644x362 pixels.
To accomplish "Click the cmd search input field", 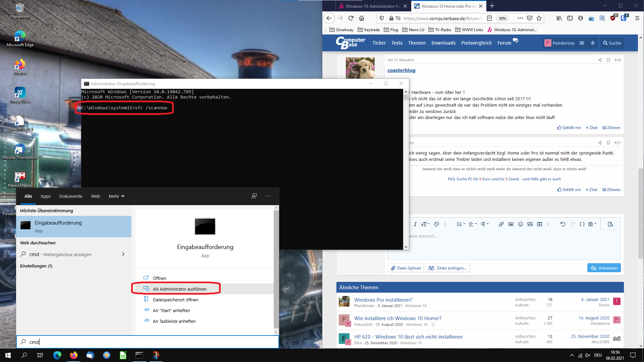I will [148, 342].
